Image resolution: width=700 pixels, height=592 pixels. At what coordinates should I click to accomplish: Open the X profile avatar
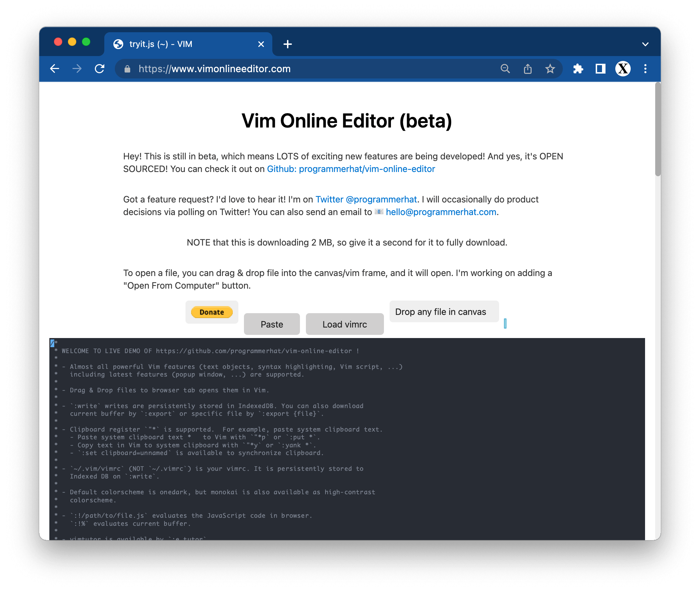[623, 69]
